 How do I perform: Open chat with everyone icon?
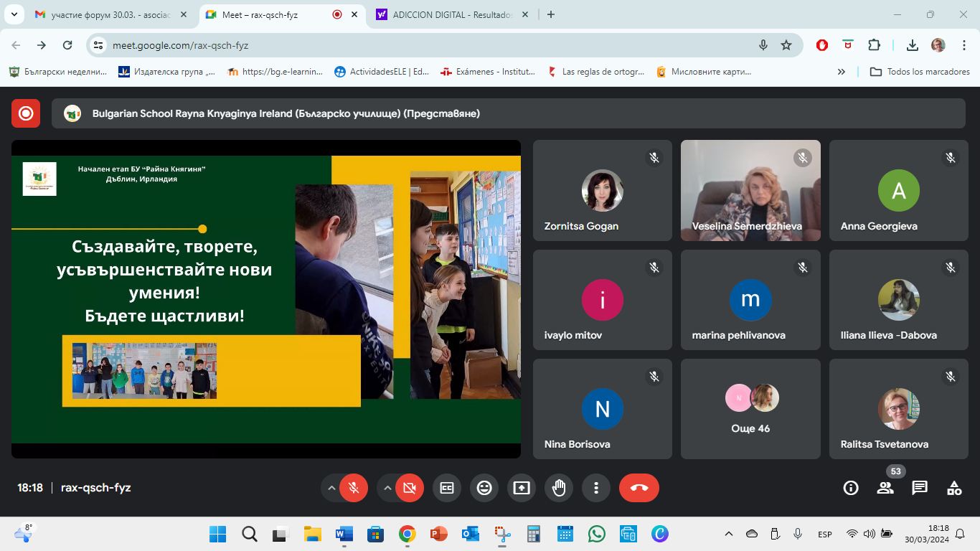pyautogui.click(x=919, y=488)
